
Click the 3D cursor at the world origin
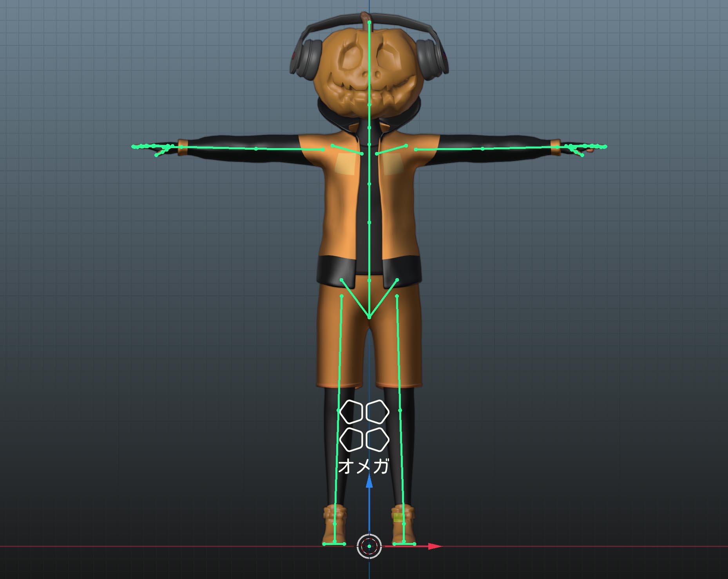coord(369,546)
